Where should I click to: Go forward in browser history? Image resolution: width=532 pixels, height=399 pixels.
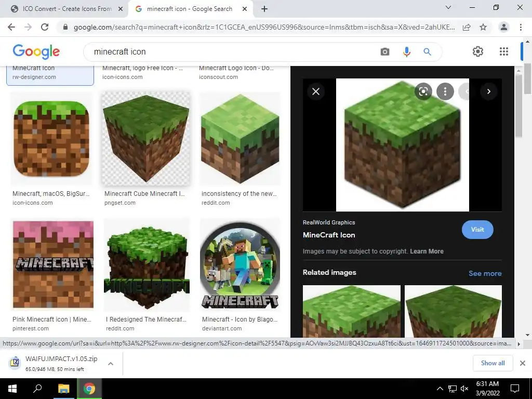(28, 27)
